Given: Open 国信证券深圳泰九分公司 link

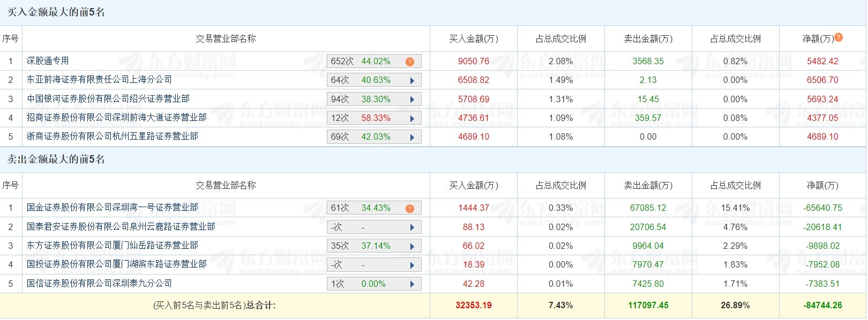Looking at the screenshot, I should click(x=99, y=284).
